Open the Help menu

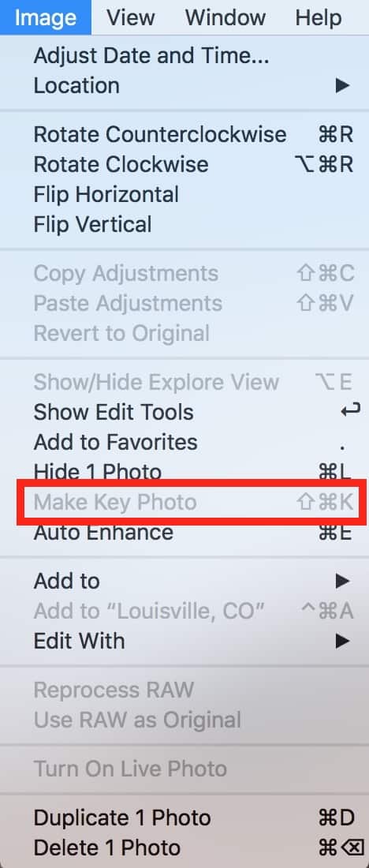[x=318, y=17]
